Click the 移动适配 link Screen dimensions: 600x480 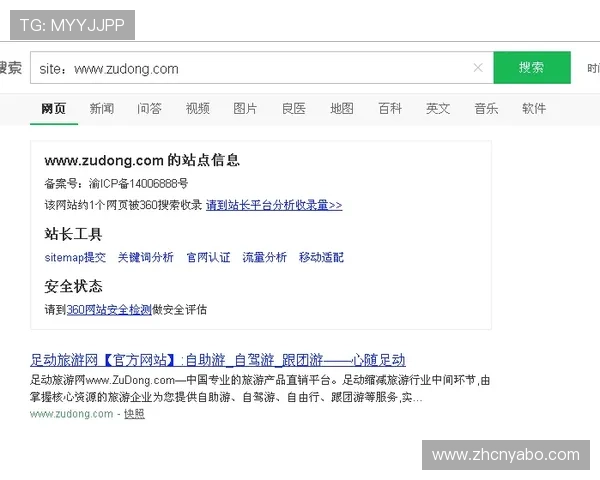[x=321, y=257]
